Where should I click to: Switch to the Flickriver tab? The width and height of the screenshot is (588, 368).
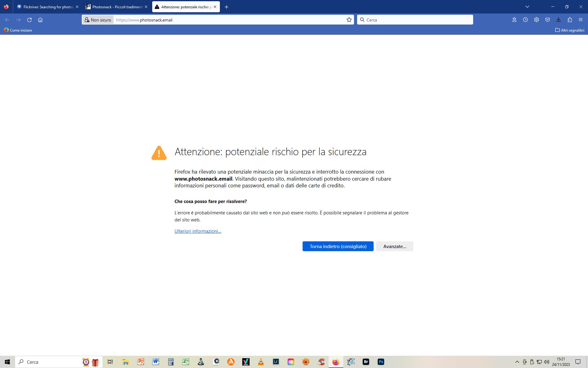pos(48,7)
